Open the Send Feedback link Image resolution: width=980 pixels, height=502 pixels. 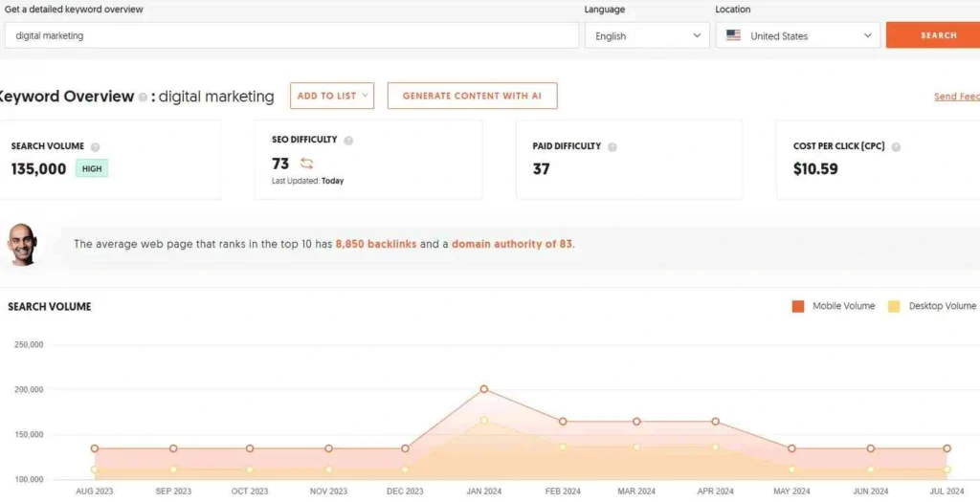tap(957, 97)
